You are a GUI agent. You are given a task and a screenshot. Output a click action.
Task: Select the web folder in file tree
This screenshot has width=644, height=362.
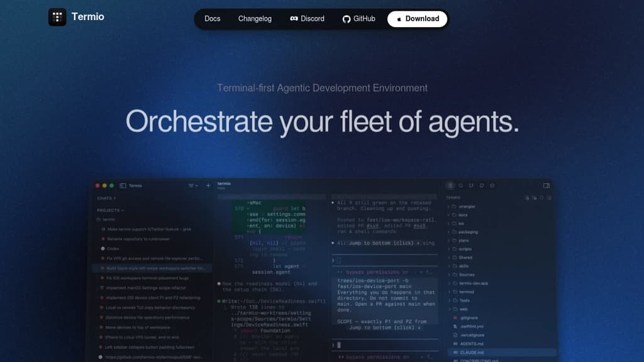pos(458,309)
